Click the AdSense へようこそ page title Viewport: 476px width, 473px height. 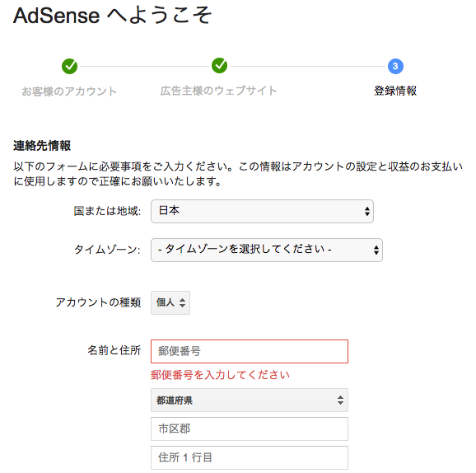coord(112,15)
